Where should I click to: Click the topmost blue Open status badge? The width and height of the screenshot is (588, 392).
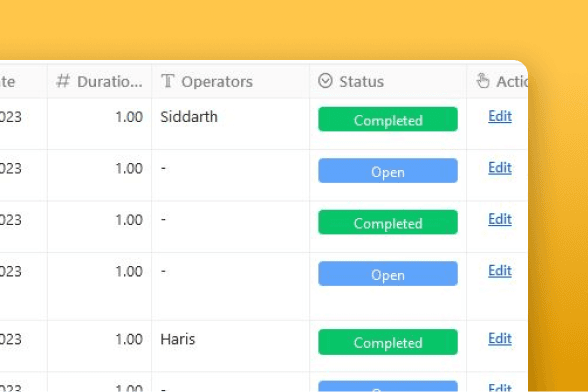coord(388,171)
